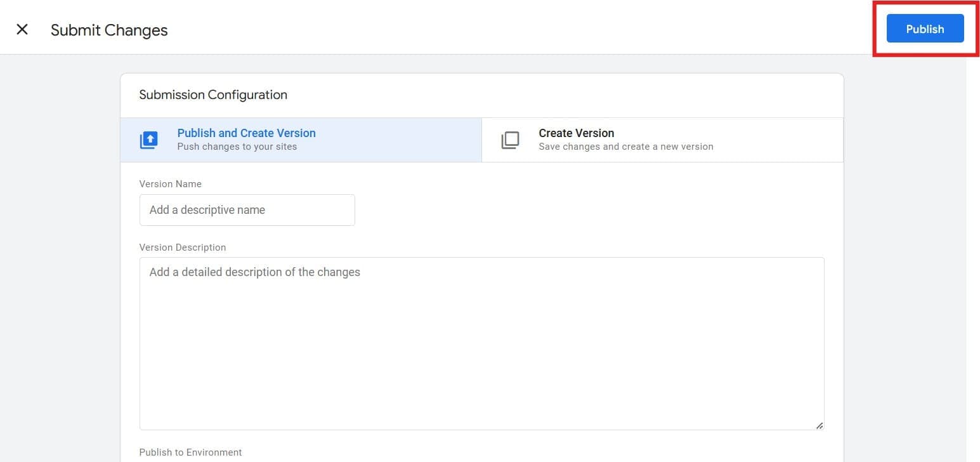The height and width of the screenshot is (462, 980).
Task: Click the stacked-pages icon beside Create Version
Action: click(x=510, y=140)
